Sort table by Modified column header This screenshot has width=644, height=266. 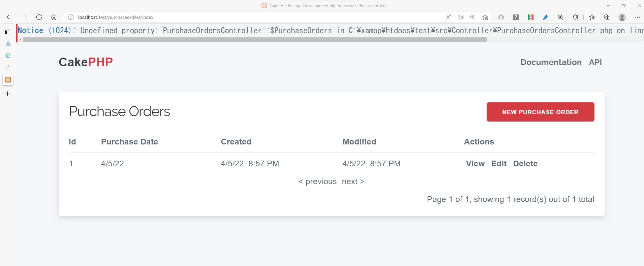click(x=359, y=142)
